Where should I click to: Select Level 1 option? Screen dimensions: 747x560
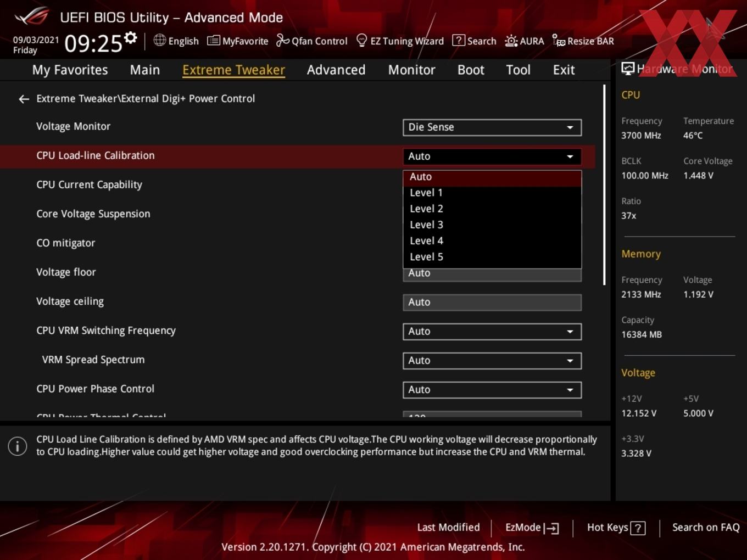click(x=492, y=193)
